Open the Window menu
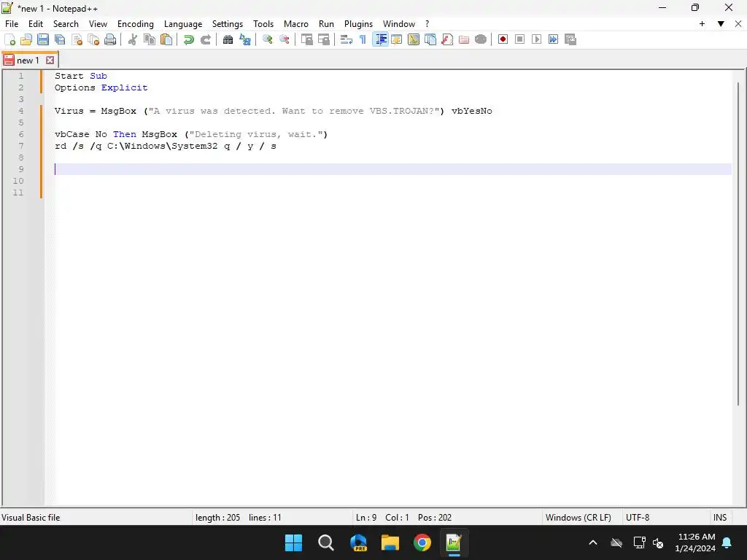This screenshot has width=747, height=560. [x=399, y=24]
